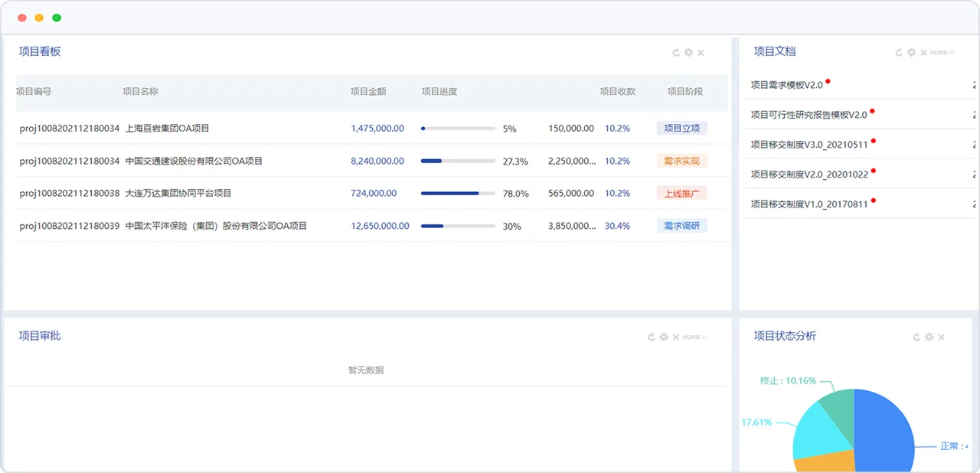Select the 需求调研 stage tag
This screenshot has height=473, width=980.
681,226
